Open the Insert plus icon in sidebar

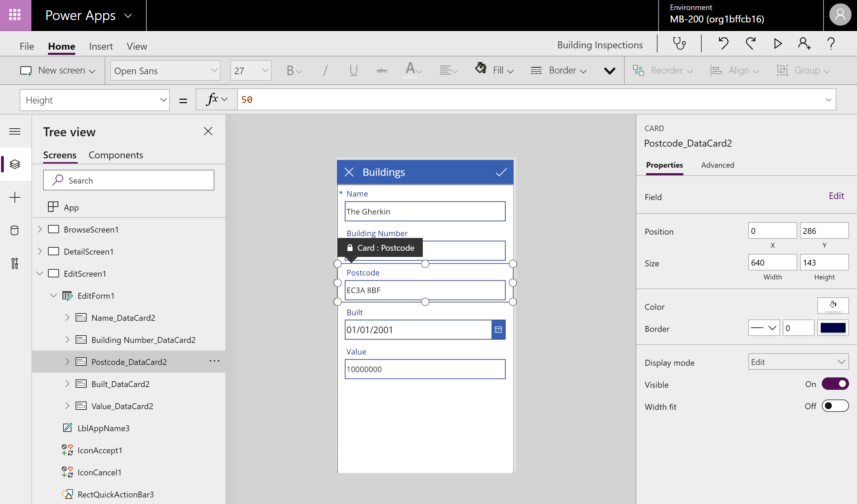pos(15,197)
